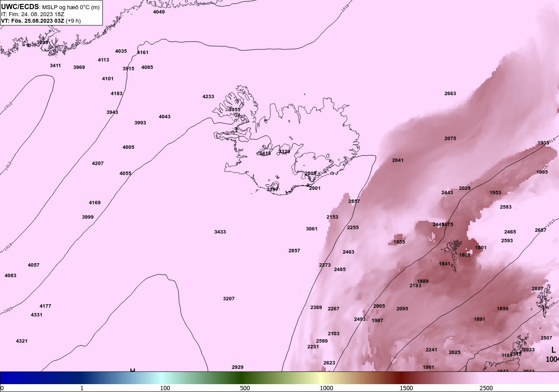559x392 pixels.
Task: Select the 'VT: Fös. 25.08.2023 03Z' line
Action: tap(33, 21)
